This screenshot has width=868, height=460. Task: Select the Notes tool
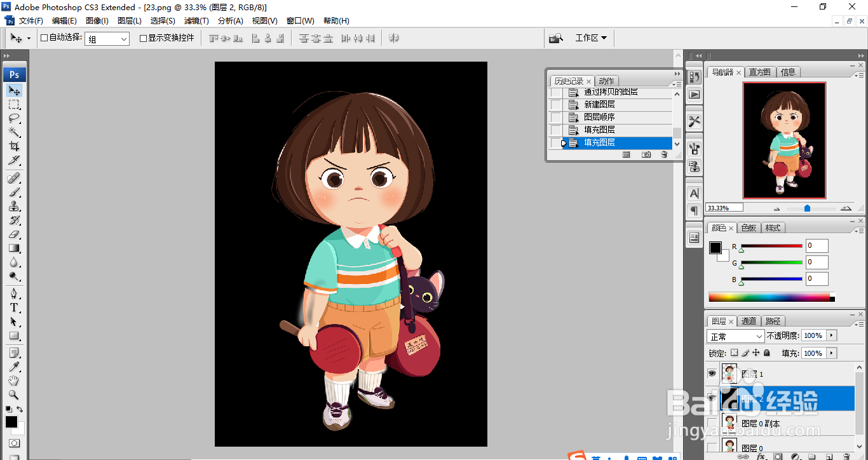(14, 353)
